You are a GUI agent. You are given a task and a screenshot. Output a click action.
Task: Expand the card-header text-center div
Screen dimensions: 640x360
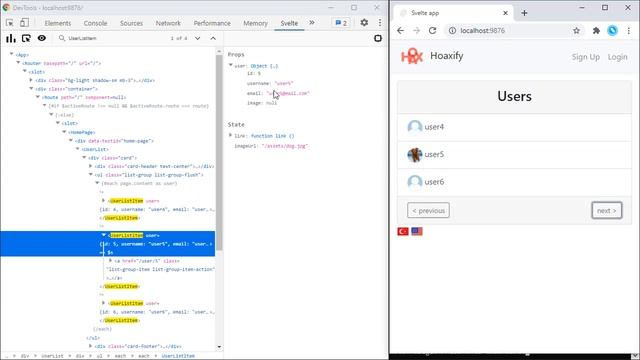[91, 166]
